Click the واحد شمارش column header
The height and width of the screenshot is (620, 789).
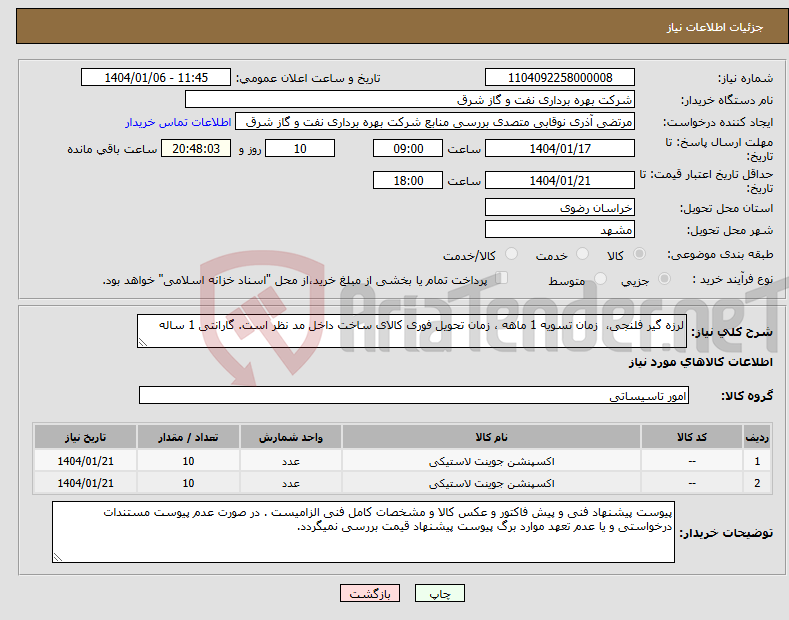pyautogui.click(x=291, y=437)
